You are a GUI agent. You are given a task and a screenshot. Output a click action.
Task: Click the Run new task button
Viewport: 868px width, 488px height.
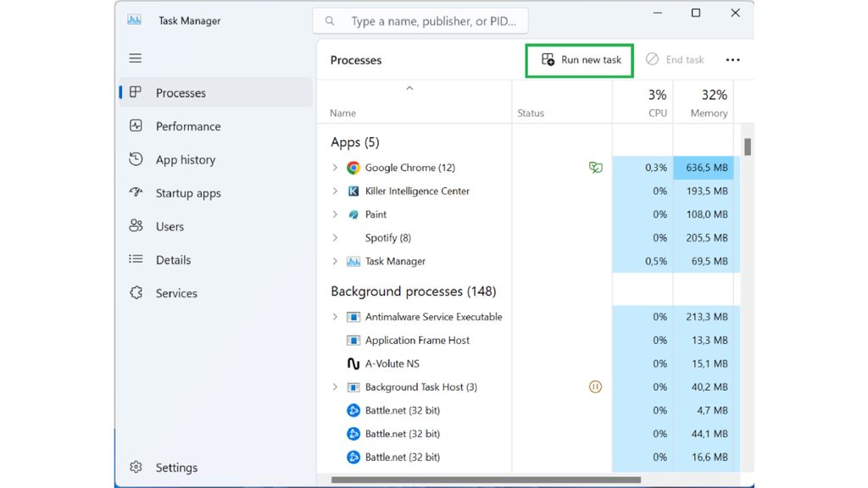tap(579, 60)
